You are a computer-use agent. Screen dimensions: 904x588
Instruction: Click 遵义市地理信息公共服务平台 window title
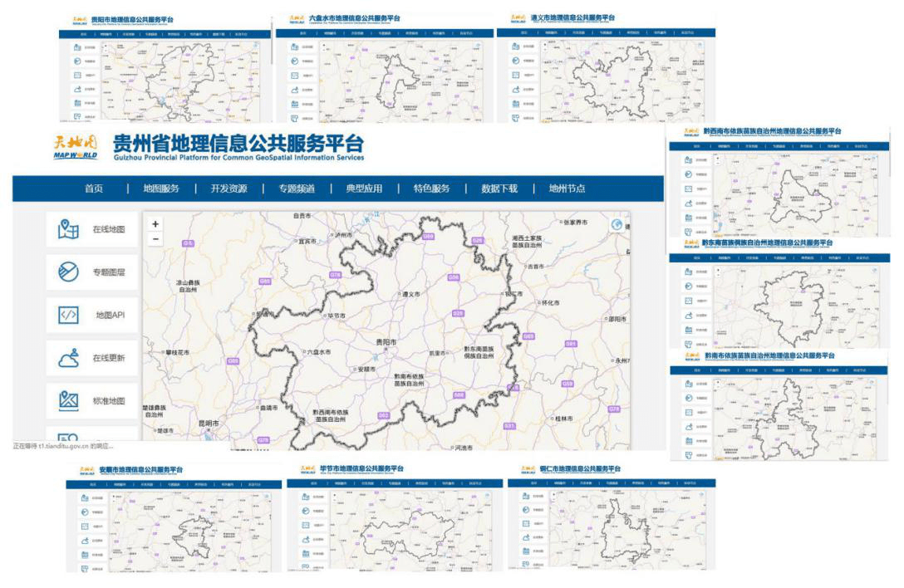572,18
